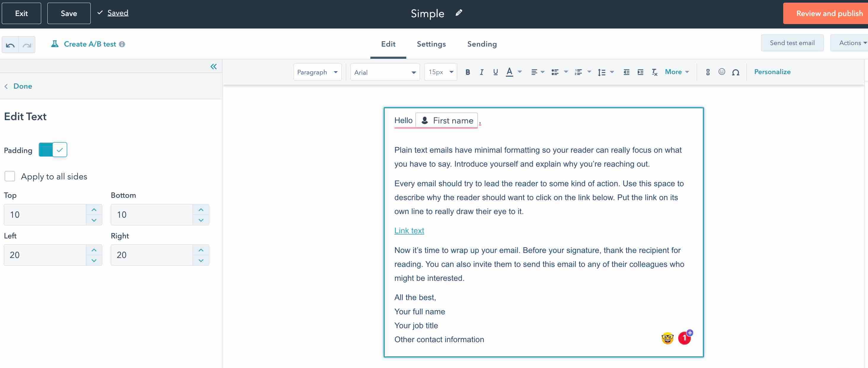868x368 pixels.
Task: Open the Sending tab
Action: [x=482, y=44]
